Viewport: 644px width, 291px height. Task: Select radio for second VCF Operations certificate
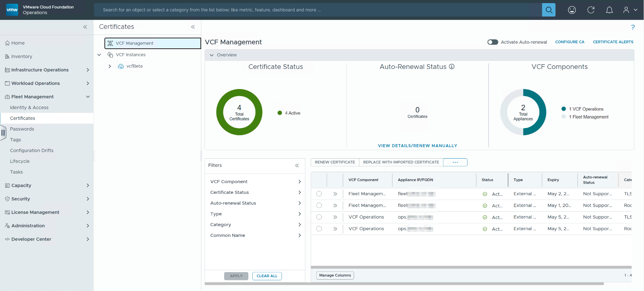tap(319, 228)
